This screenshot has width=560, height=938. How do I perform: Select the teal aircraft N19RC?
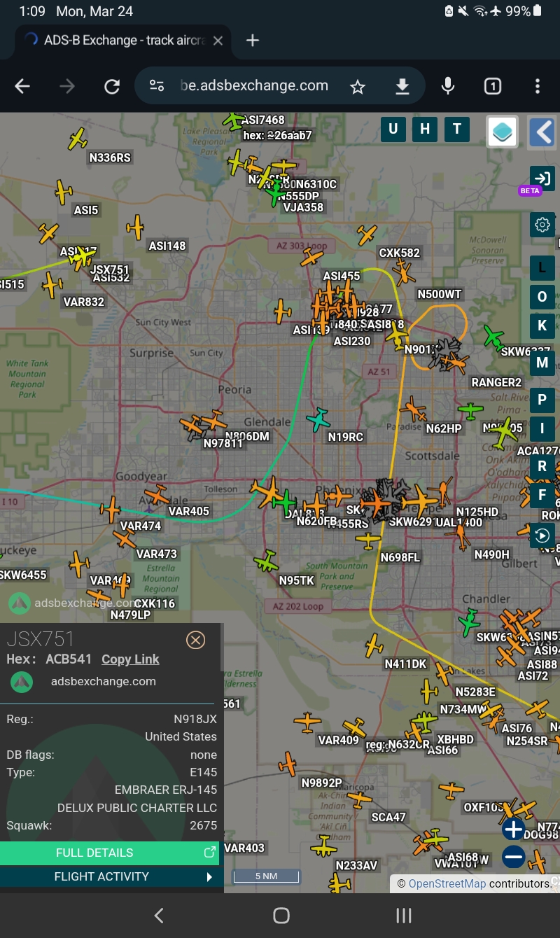pos(318,419)
